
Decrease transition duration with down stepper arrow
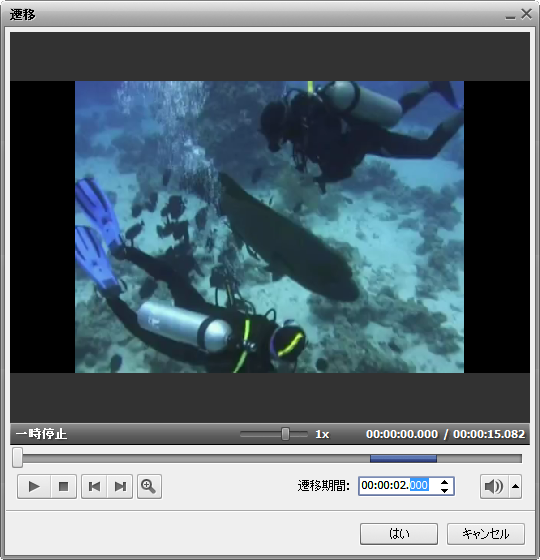(x=444, y=491)
